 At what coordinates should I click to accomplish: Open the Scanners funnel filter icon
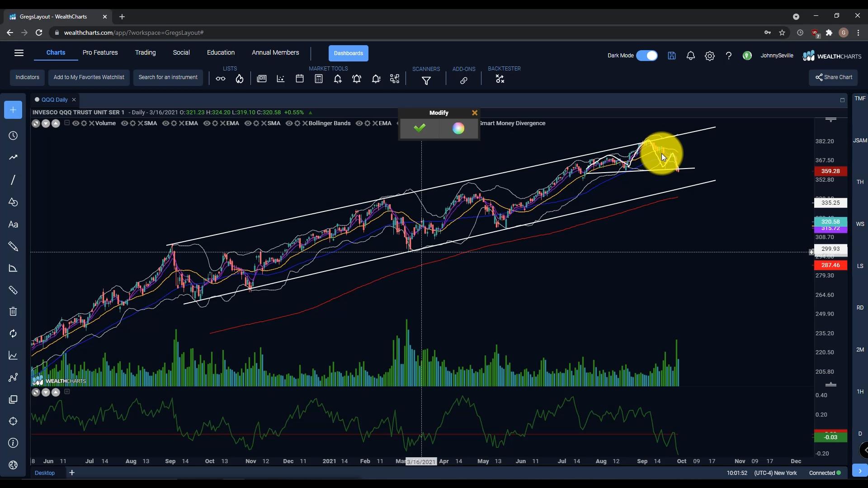pyautogui.click(x=426, y=81)
